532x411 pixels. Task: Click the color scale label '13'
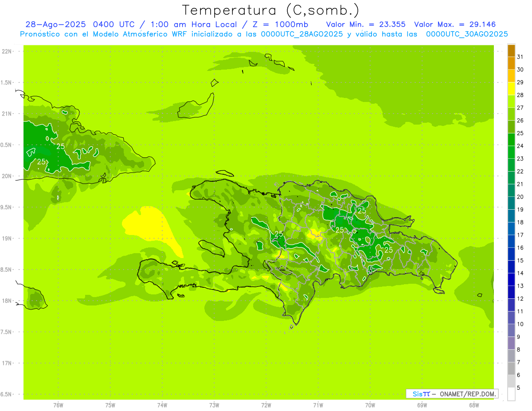point(520,286)
